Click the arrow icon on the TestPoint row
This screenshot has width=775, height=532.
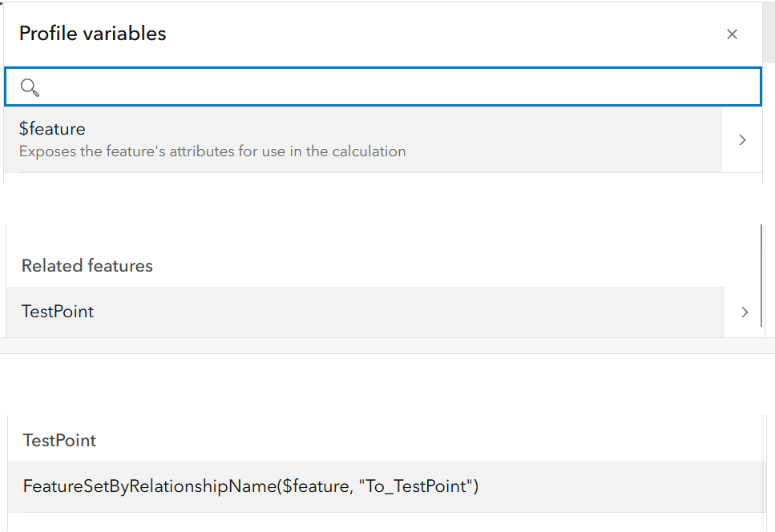[744, 312]
